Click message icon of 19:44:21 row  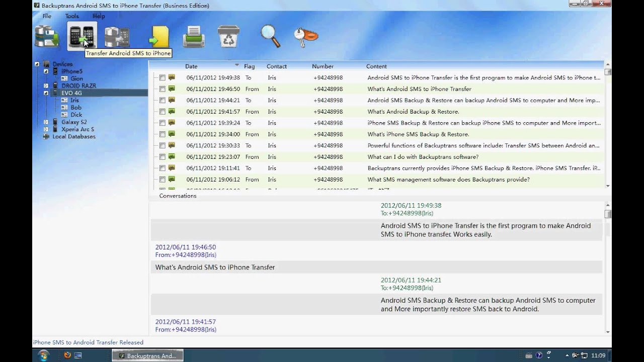pos(172,100)
